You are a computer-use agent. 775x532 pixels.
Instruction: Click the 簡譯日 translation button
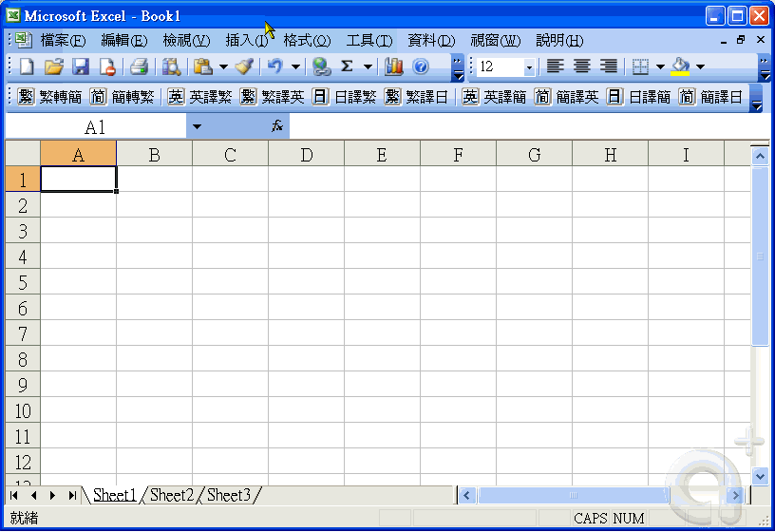pos(711,97)
